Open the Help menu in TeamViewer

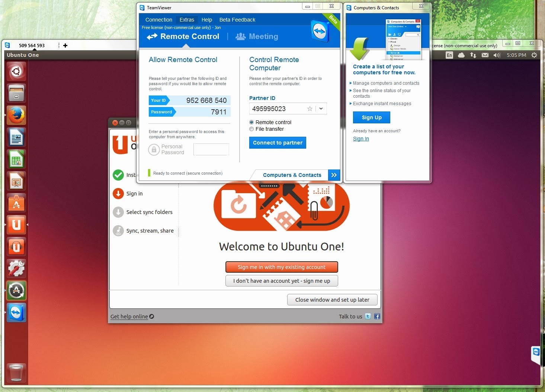[x=207, y=20]
